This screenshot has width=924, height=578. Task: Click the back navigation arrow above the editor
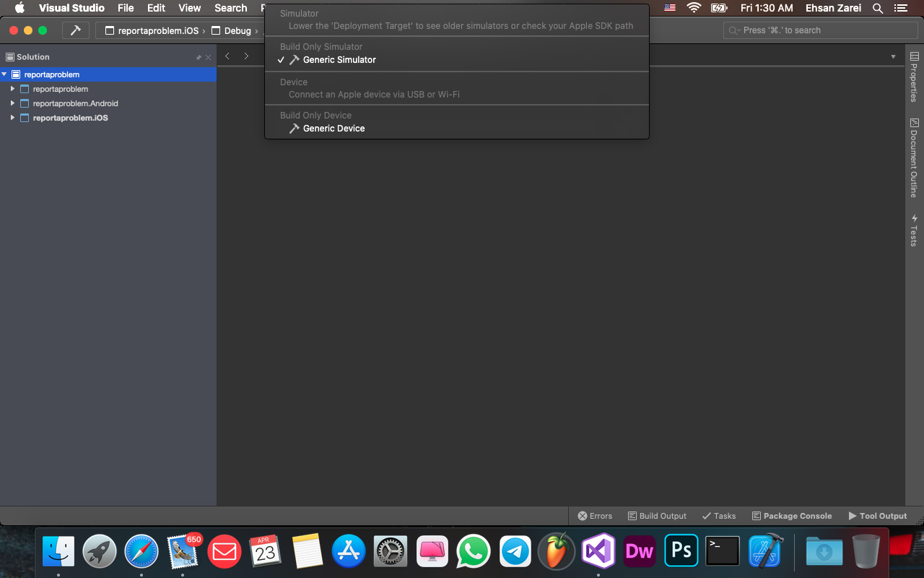click(227, 56)
